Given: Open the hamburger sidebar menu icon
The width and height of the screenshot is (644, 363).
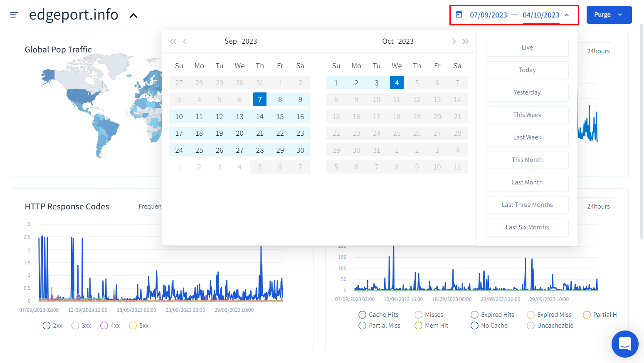Looking at the screenshot, I should pos(14,15).
